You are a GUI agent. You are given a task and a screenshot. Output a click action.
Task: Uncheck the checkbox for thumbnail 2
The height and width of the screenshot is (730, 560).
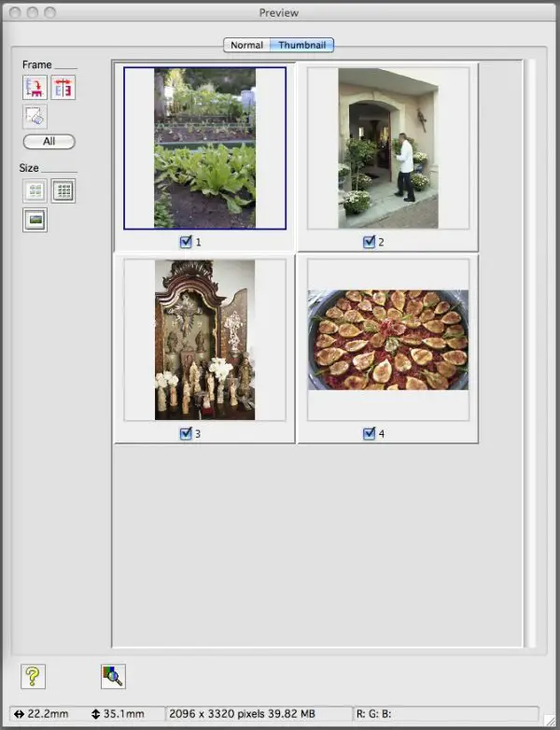coord(370,242)
